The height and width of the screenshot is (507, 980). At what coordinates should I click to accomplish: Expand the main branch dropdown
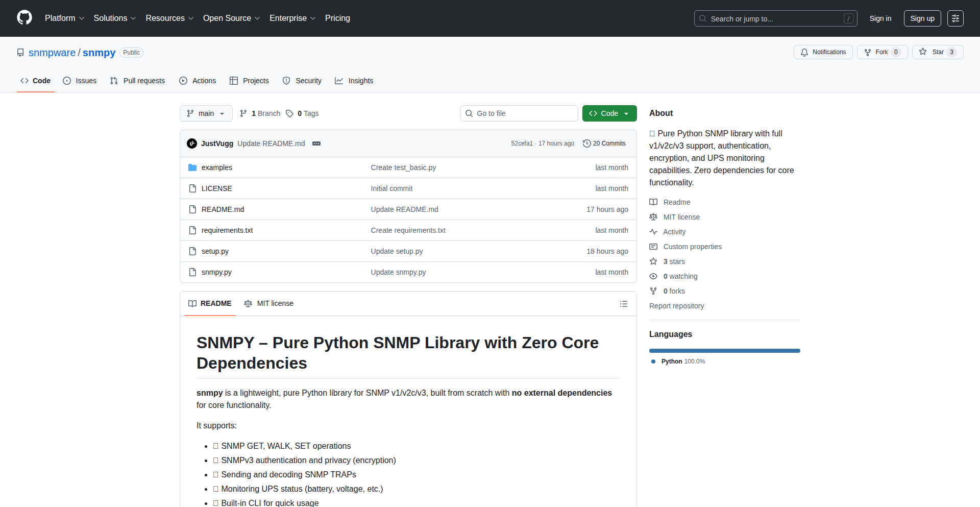(x=206, y=113)
